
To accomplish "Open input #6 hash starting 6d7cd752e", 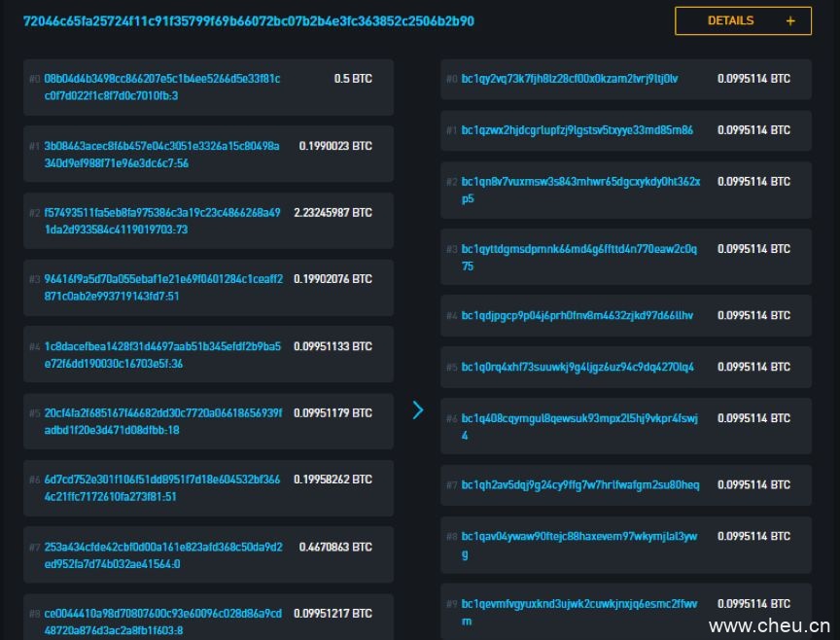I will point(162,488).
